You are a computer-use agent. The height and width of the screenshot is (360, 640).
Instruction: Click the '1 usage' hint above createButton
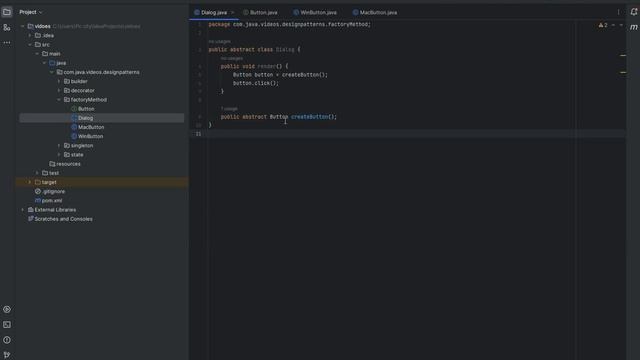pos(229,109)
